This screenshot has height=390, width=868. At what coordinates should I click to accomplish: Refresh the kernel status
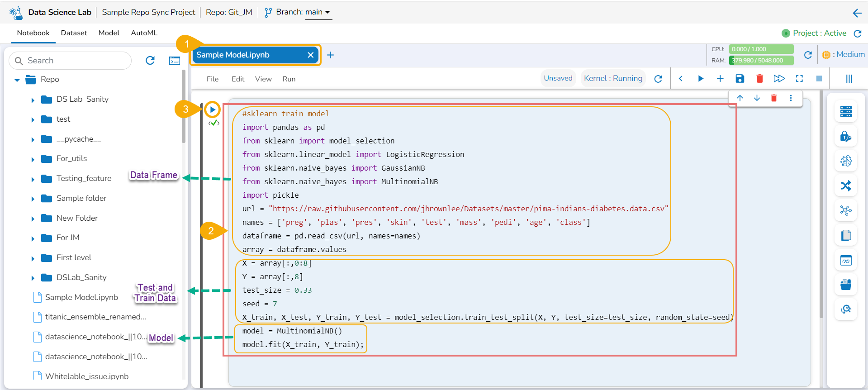tap(658, 79)
